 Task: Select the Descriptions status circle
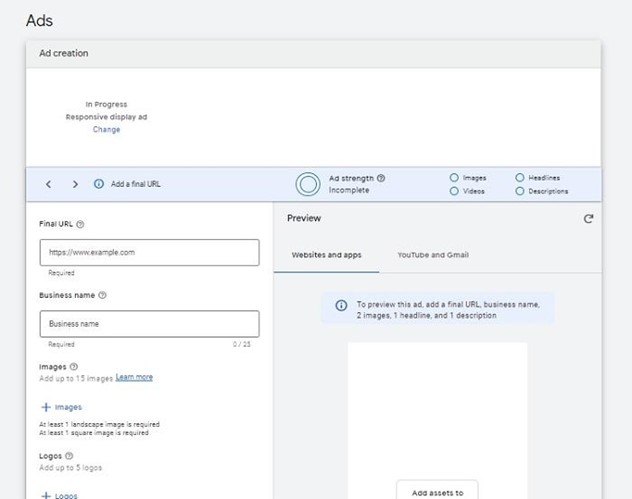(520, 191)
